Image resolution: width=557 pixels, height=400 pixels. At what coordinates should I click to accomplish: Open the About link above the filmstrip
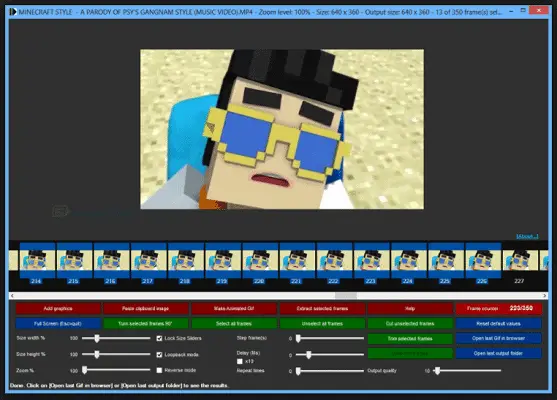[527, 236]
